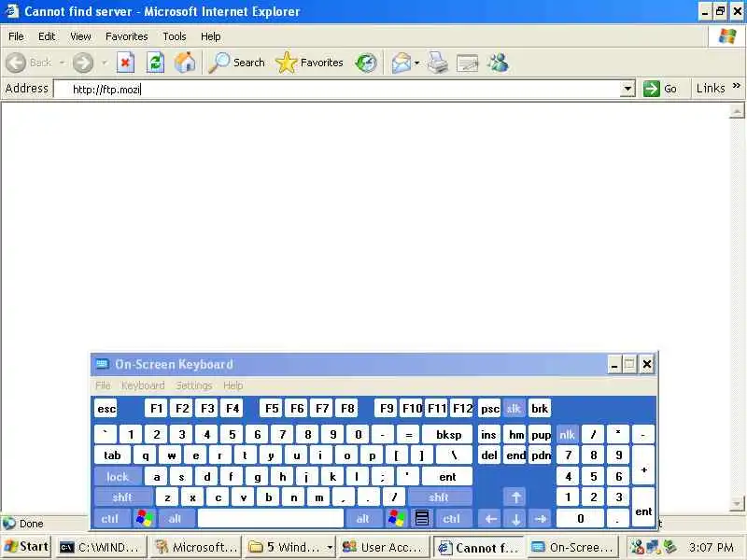Open the Search magnifier in the toolbar
Screen dimensions: 747x560
point(219,63)
